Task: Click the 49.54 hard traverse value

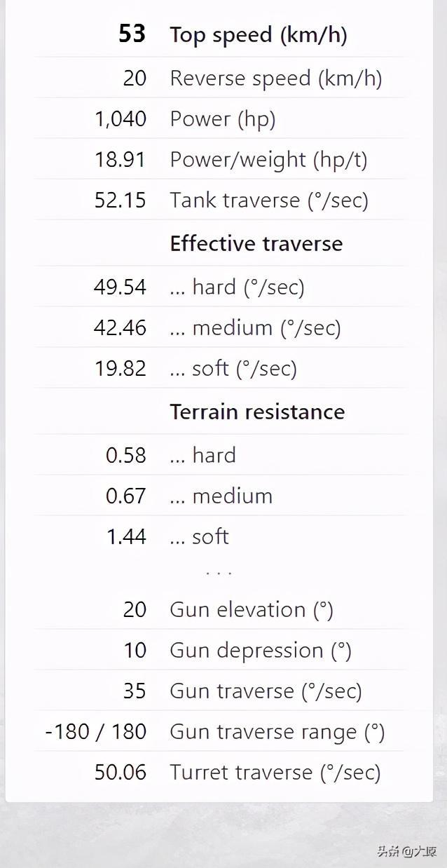Action: pos(121,287)
